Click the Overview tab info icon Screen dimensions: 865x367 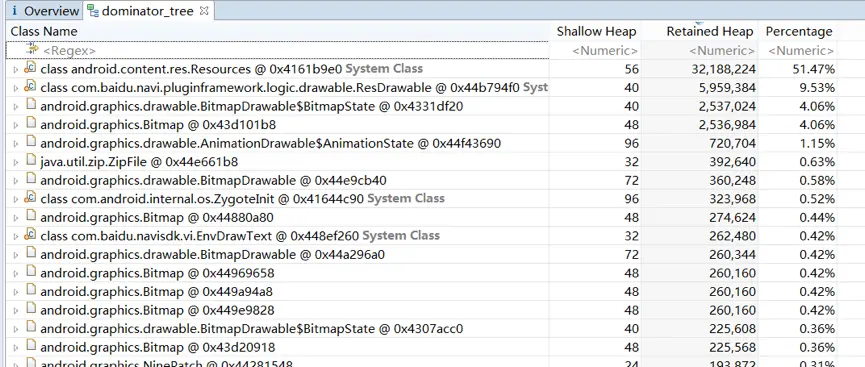pyautogui.click(x=15, y=10)
